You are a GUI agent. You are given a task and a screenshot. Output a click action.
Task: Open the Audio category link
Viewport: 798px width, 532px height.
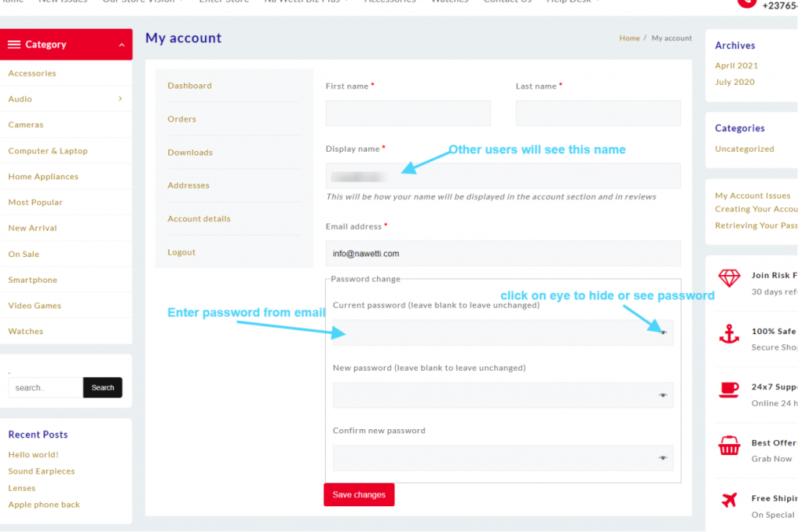[x=19, y=99]
